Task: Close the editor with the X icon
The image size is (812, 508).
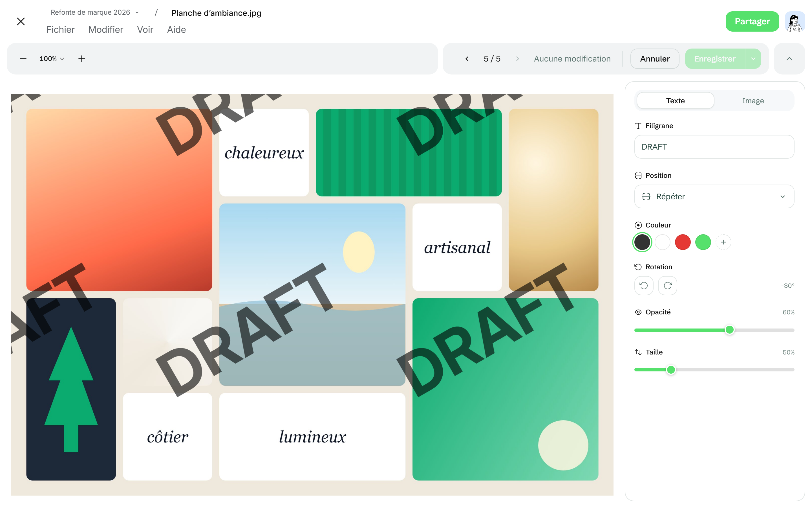Action: [21, 21]
